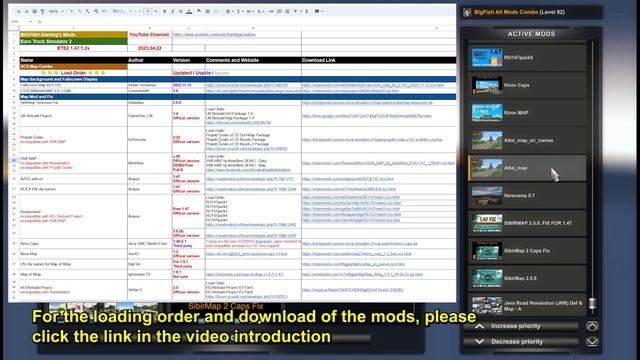
Task: Select the Java Road Revolution mod entry
Action: point(527,304)
